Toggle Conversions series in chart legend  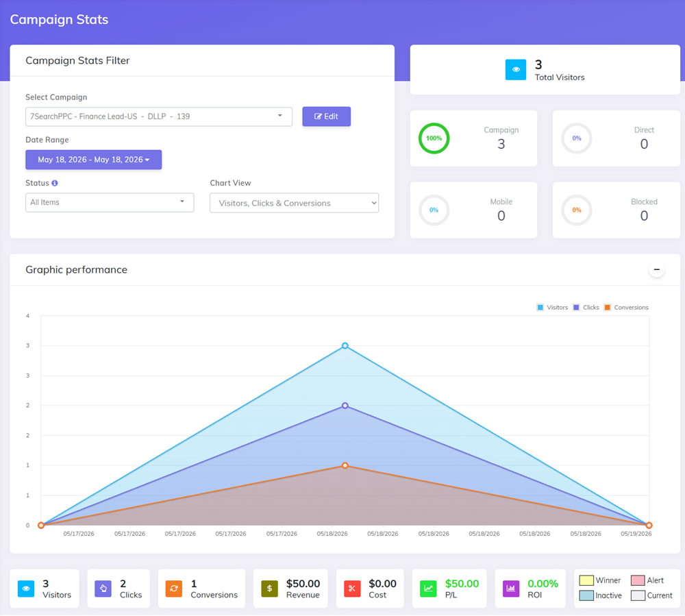click(x=626, y=308)
